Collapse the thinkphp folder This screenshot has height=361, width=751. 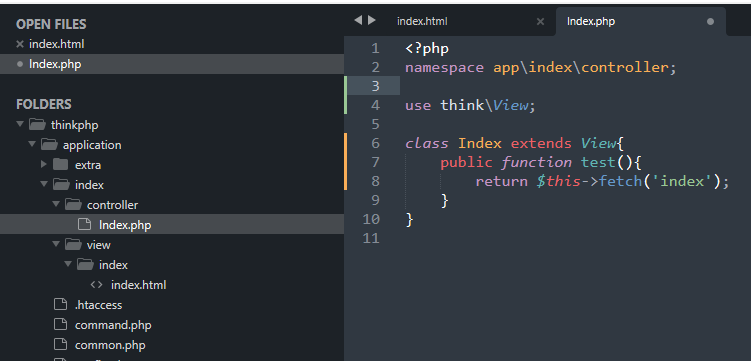[x=20, y=124]
